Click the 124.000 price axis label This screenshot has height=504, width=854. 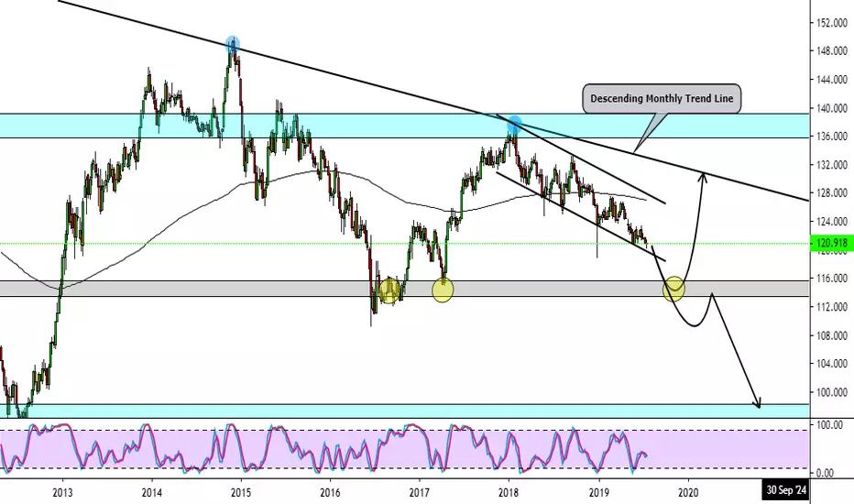832,222
